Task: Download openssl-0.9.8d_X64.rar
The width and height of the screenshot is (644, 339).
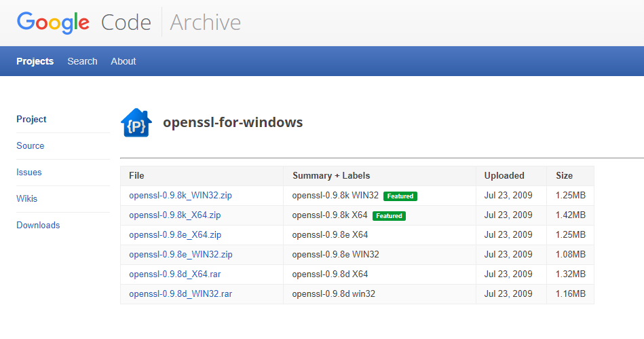Action: pos(175,274)
